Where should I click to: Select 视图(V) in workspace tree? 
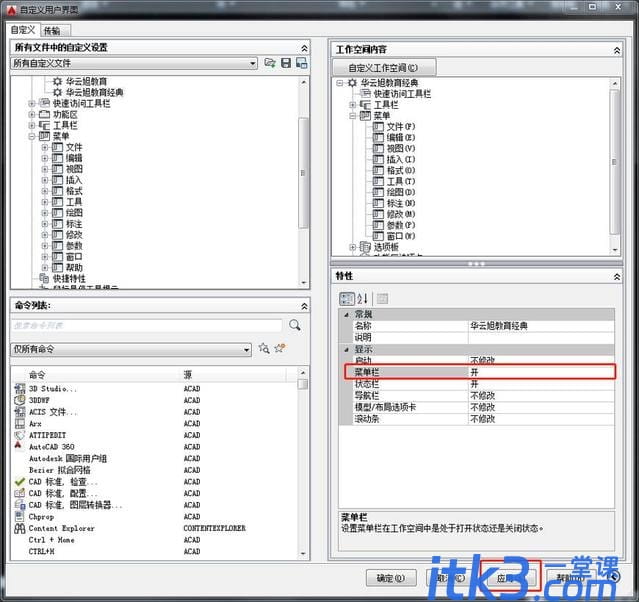tap(401, 149)
